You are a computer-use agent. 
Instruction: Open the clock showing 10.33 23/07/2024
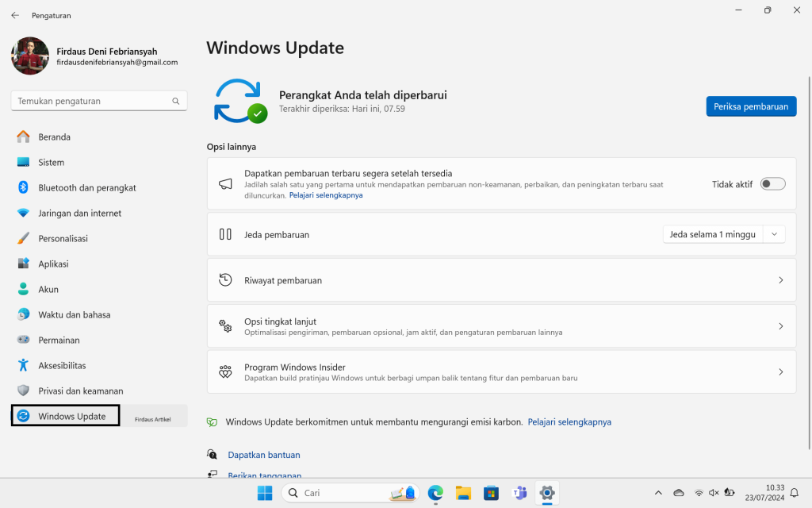click(764, 493)
